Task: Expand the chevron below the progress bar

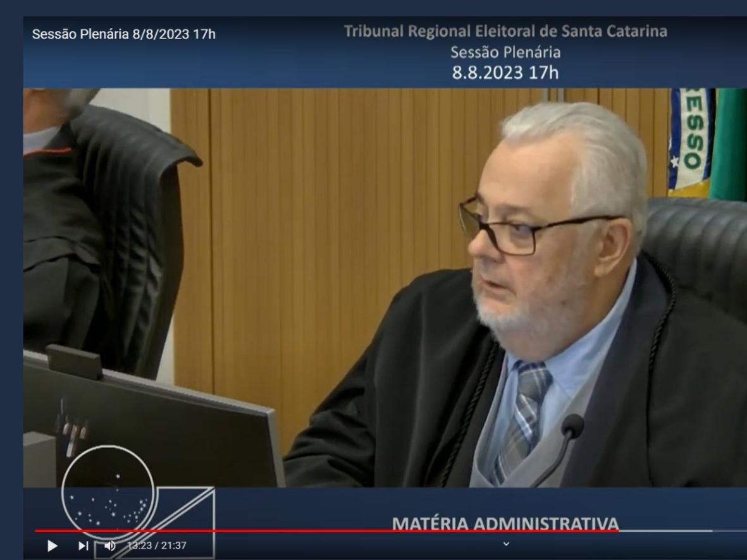Action: pos(505,544)
